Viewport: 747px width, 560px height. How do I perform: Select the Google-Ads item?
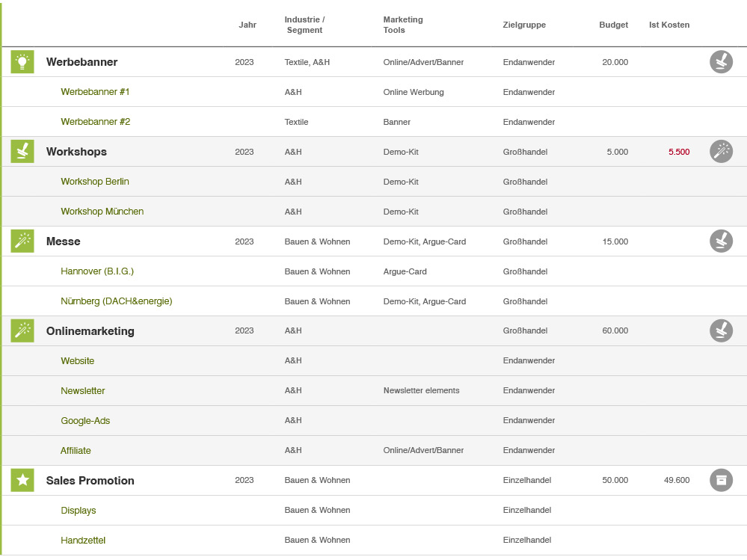coord(85,420)
